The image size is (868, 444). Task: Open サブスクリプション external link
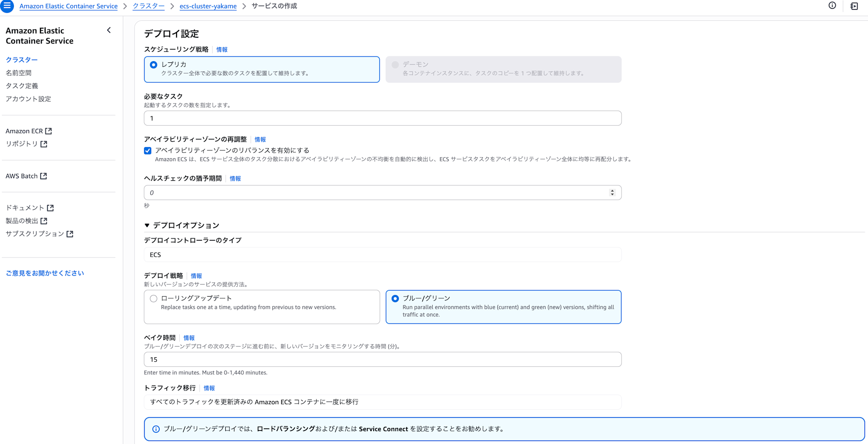tap(39, 234)
